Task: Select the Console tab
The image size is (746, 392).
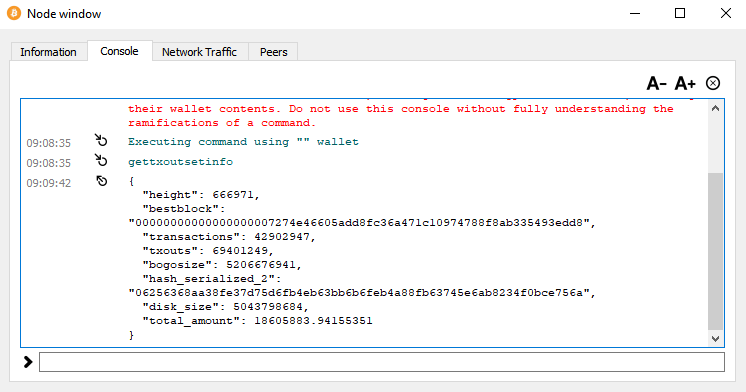Action: pos(119,51)
